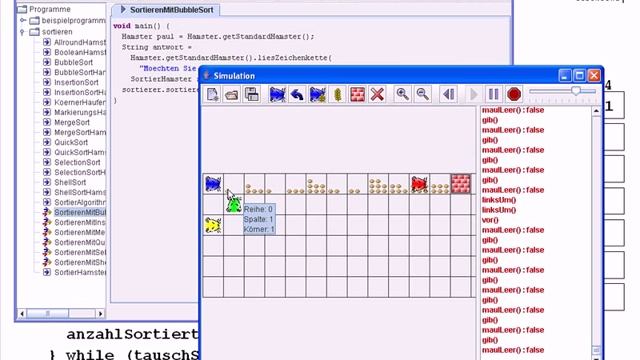Open KoernerHaufen file in tree

pyautogui.click(x=74, y=102)
